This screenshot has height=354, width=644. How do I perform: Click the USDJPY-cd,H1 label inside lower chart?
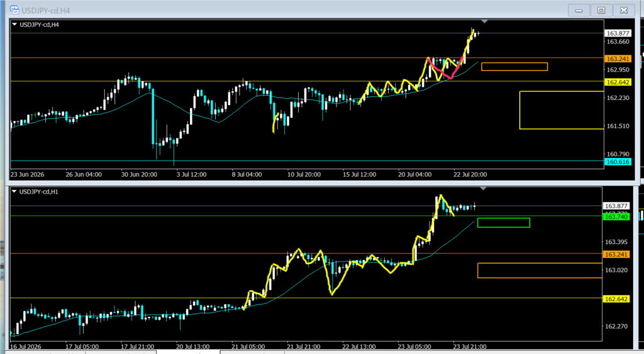tap(38, 192)
